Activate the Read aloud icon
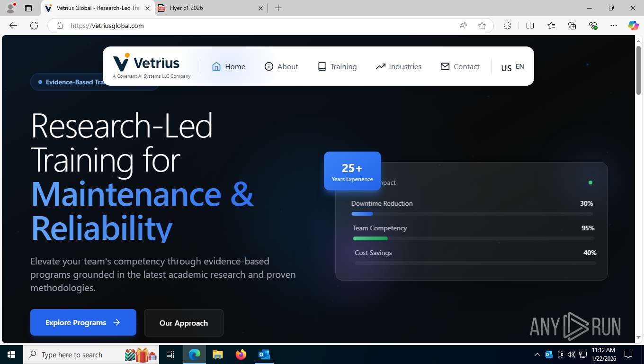644x364 pixels. pyautogui.click(x=463, y=26)
